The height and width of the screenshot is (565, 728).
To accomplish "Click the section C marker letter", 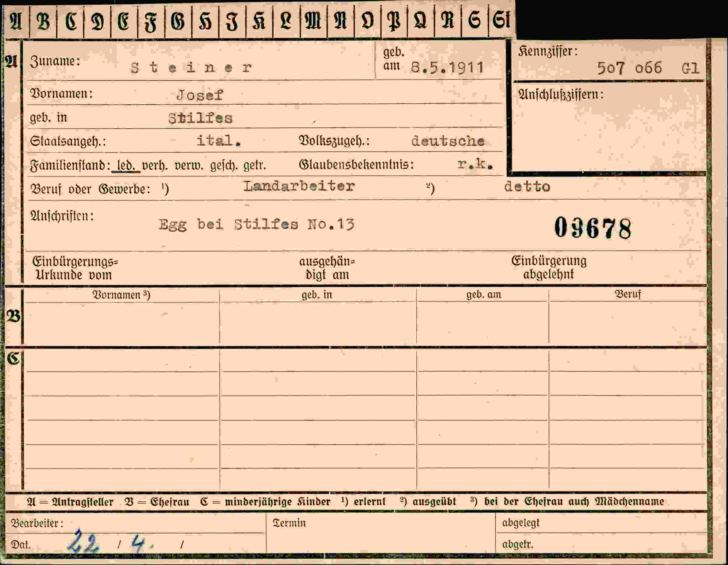I will tap(13, 358).
